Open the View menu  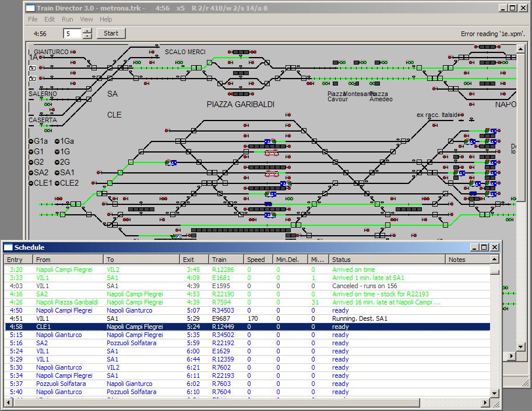pyautogui.click(x=86, y=19)
